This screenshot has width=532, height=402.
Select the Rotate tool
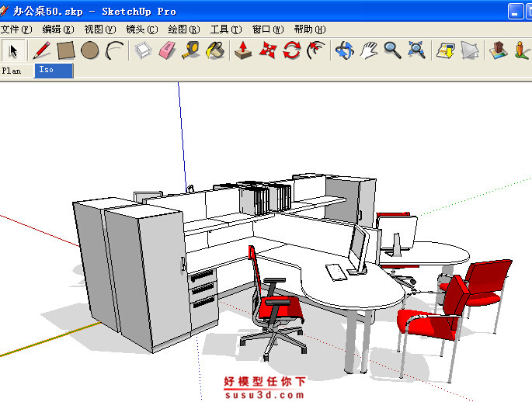[292, 50]
